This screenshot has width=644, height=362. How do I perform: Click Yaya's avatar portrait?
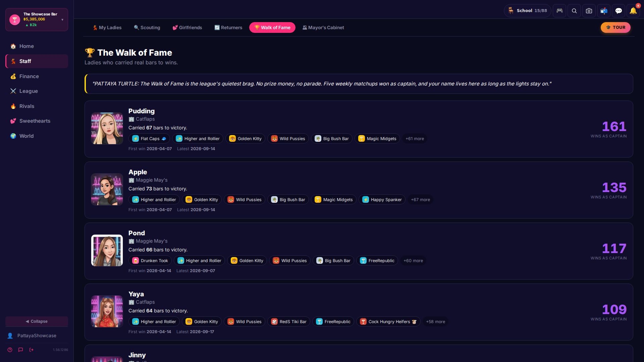pyautogui.click(x=107, y=311)
